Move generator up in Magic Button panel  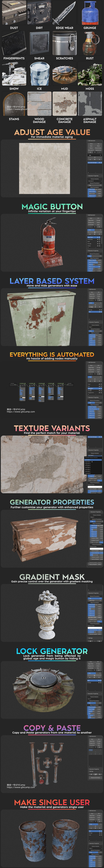click(x=90, y=234)
